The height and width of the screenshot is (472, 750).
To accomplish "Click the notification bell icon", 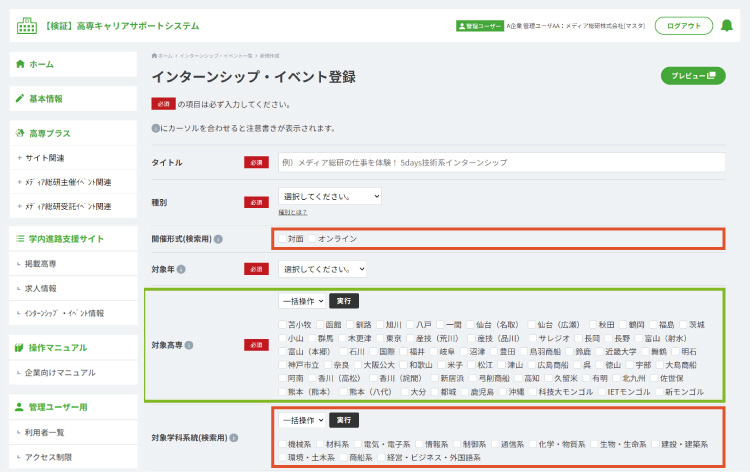I will tap(727, 25).
